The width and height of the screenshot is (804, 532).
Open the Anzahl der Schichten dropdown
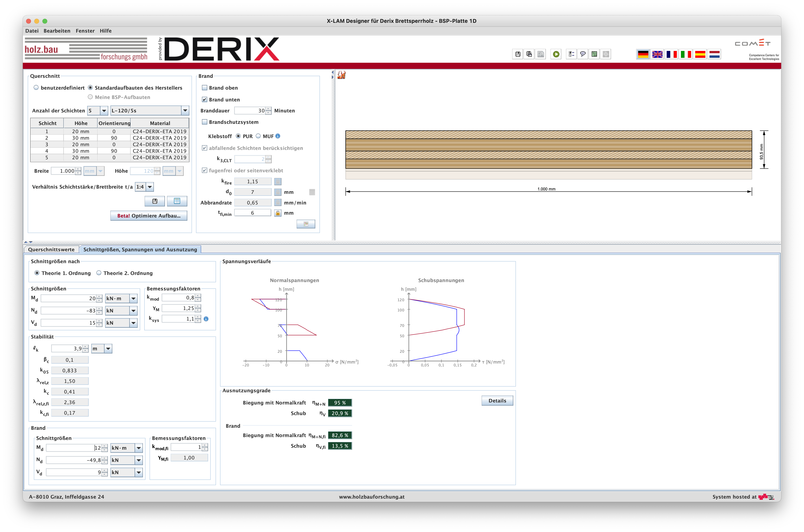[x=104, y=111]
